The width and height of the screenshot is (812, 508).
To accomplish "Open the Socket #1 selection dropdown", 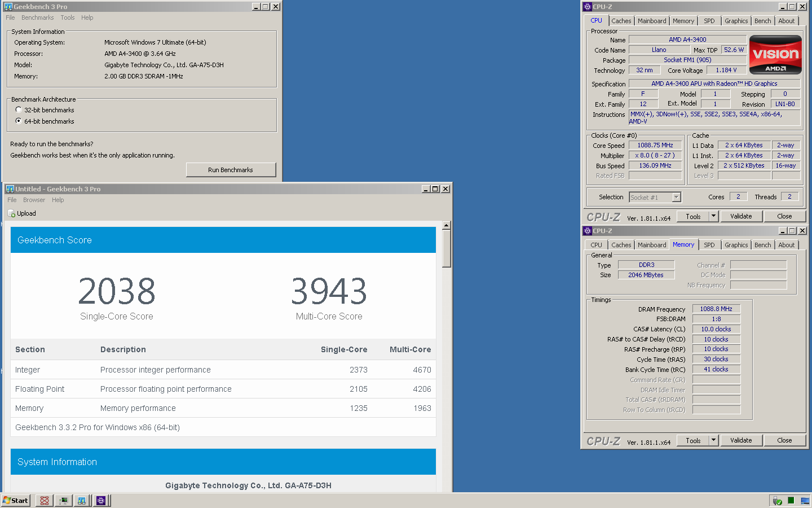I will pyautogui.click(x=677, y=197).
